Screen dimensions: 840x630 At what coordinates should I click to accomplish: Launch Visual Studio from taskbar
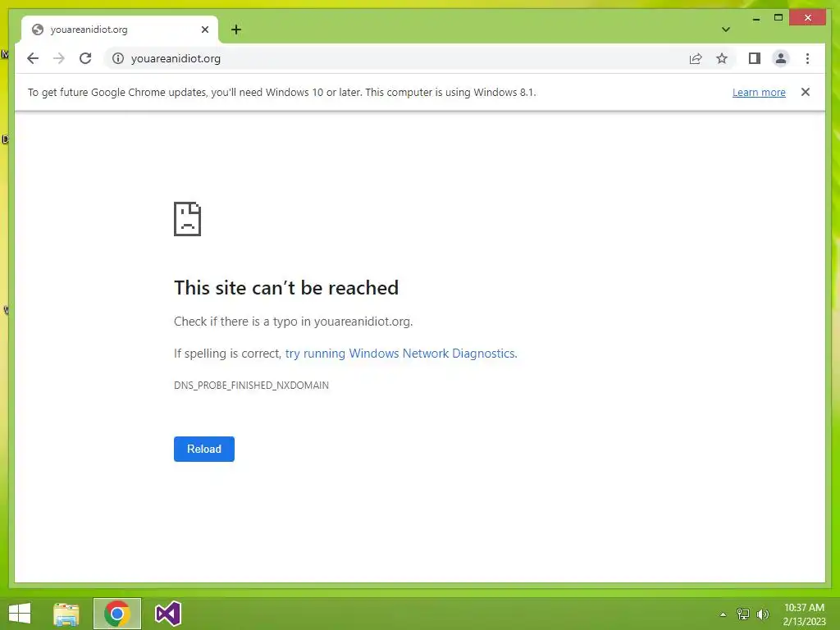(x=168, y=614)
